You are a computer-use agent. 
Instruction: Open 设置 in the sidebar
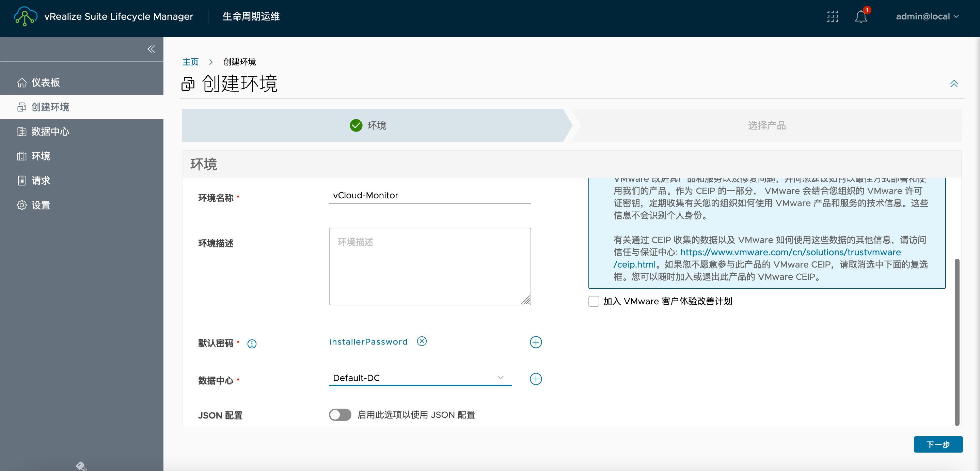82,205
